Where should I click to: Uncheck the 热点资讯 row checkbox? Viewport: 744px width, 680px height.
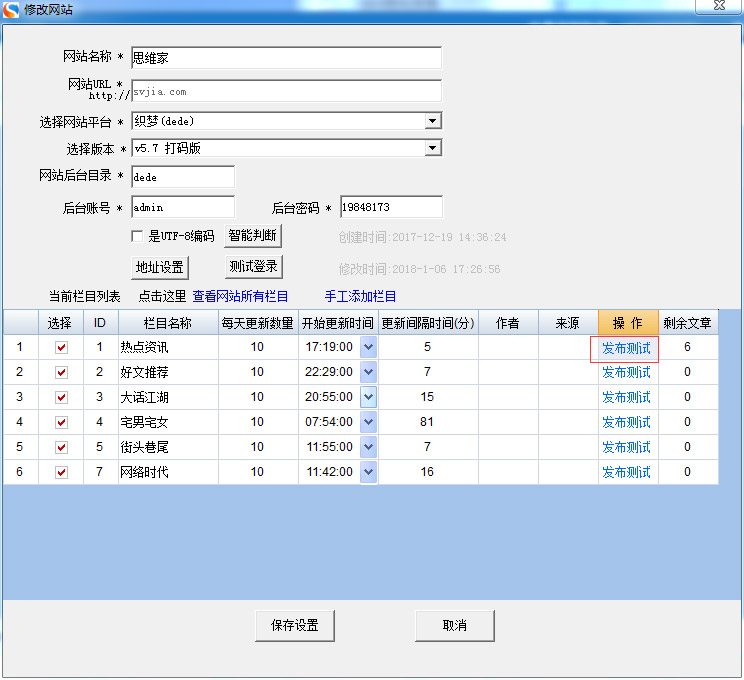pyautogui.click(x=61, y=347)
